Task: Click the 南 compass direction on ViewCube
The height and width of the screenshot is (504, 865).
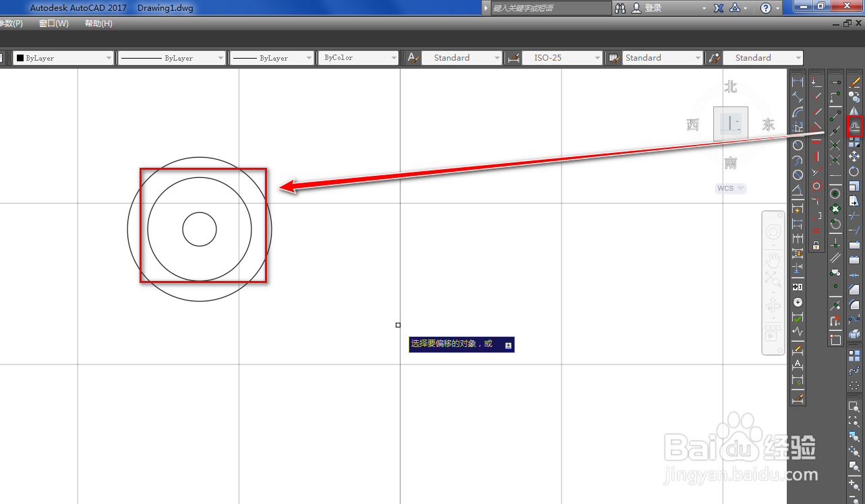Action: pos(731,164)
